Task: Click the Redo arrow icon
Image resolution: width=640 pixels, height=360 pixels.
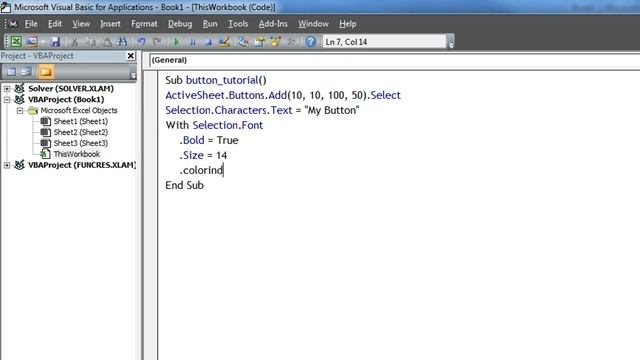Action: pyautogui.click(x=157, y=41)
